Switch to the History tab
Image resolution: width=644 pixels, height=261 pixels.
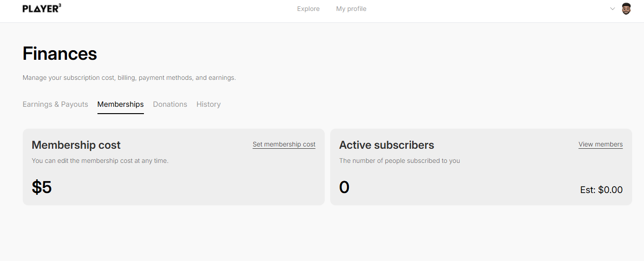pos(209,104)
